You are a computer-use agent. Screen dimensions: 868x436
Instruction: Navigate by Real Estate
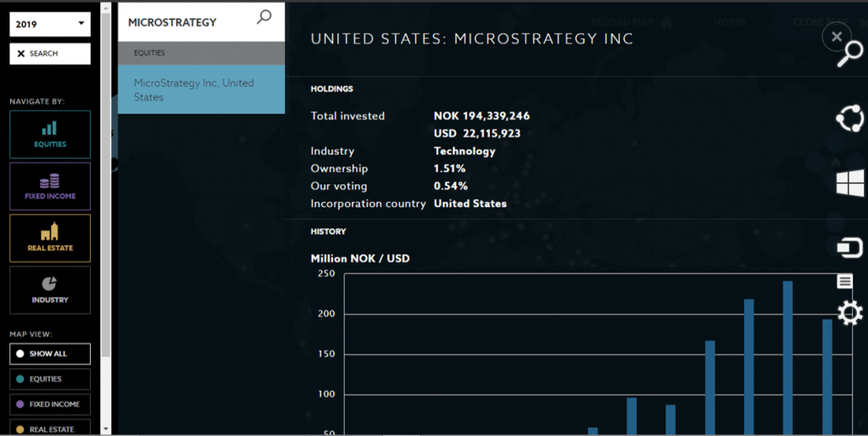(x=50, y=238)
